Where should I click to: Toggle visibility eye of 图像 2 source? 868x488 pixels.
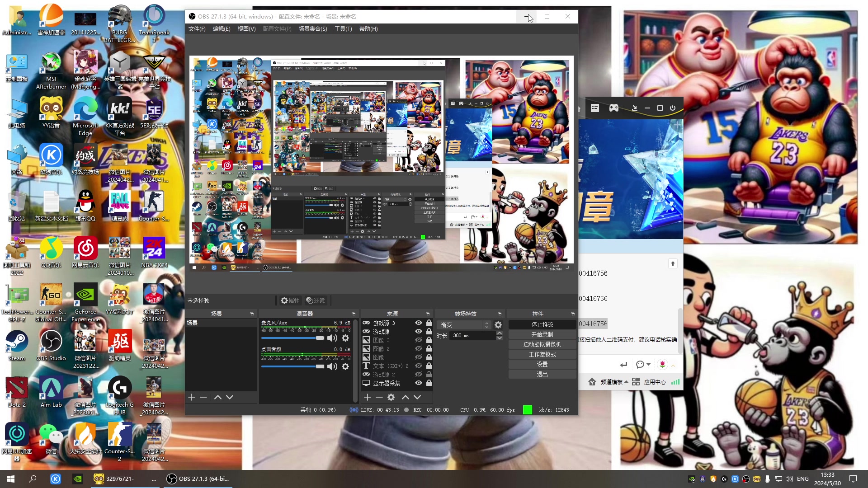[419, 349]
